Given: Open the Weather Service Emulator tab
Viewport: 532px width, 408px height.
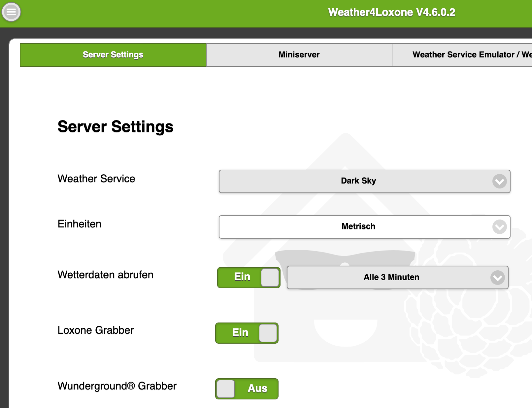Looking at the screenshot, I should [x=462, y=55].
